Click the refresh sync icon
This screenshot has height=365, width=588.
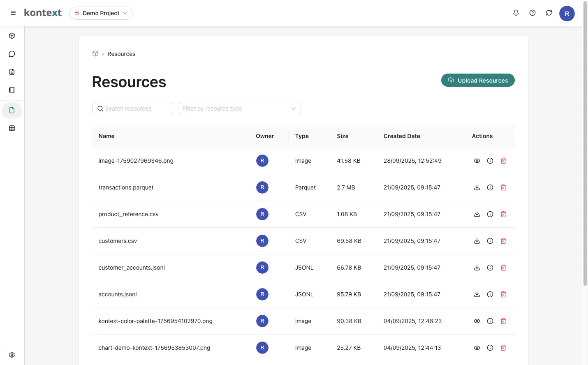tap(549, 13)
